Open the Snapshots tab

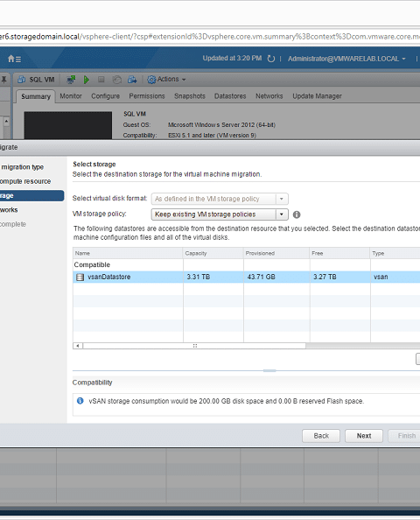click(x=190, y=96)
